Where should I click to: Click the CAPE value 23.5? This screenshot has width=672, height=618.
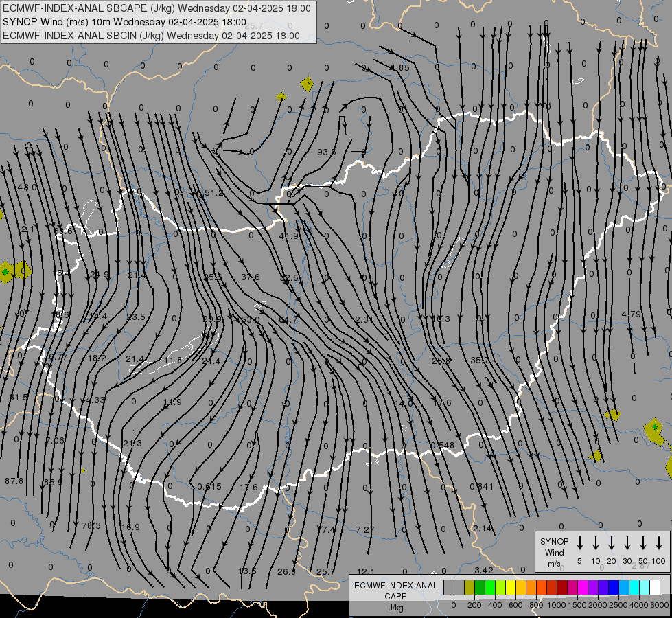(x=137, y=317)
